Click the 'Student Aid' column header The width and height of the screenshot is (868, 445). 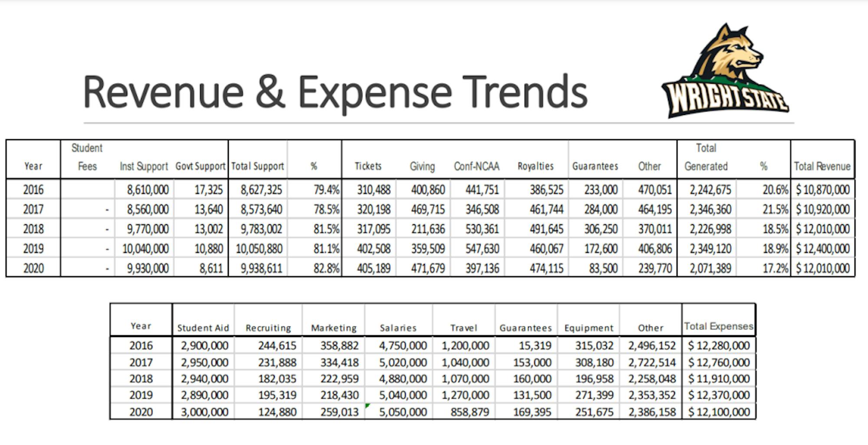(203, 328)
